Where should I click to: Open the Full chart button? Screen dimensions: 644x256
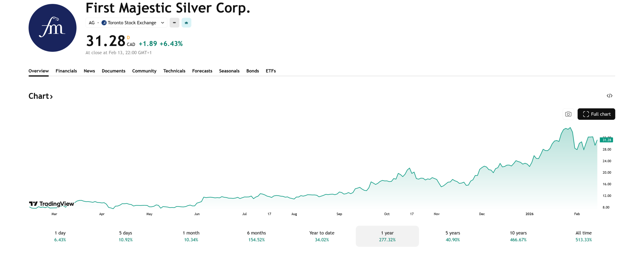click(596, 114)
